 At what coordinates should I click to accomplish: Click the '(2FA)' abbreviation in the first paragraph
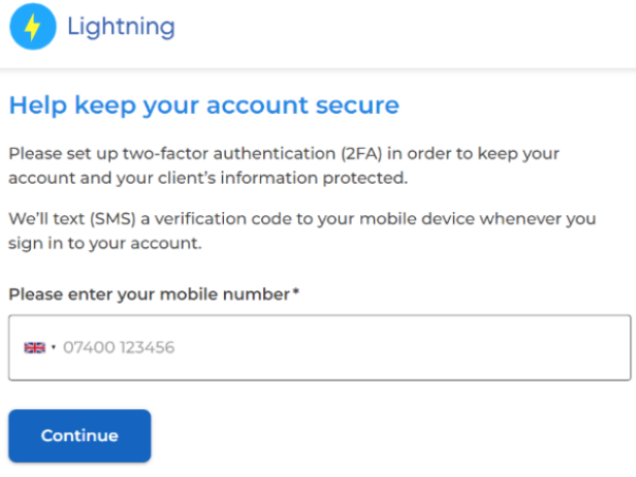pyautogui.click(x=361, y=154)
